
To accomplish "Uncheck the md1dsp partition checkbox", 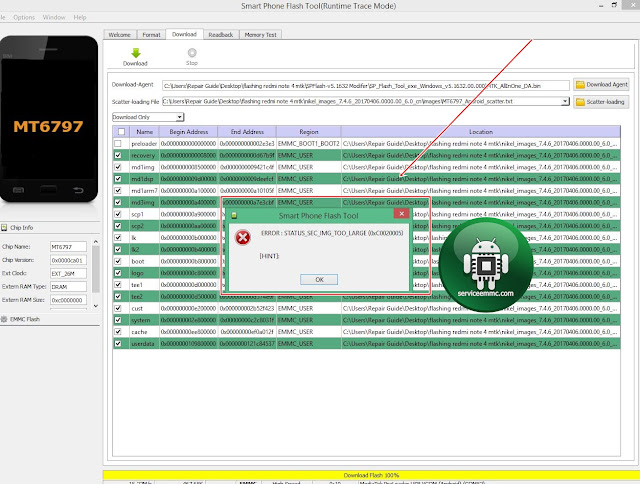I will point(118,179).
